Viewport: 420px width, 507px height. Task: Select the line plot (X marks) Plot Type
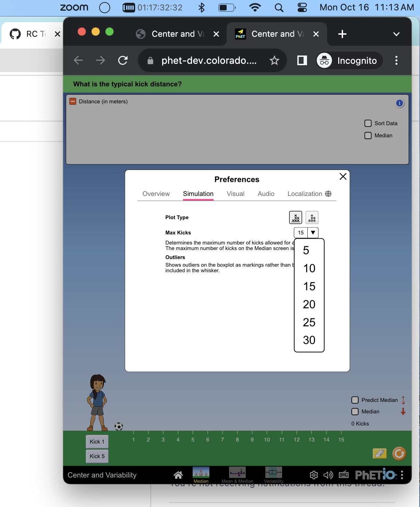296,217
